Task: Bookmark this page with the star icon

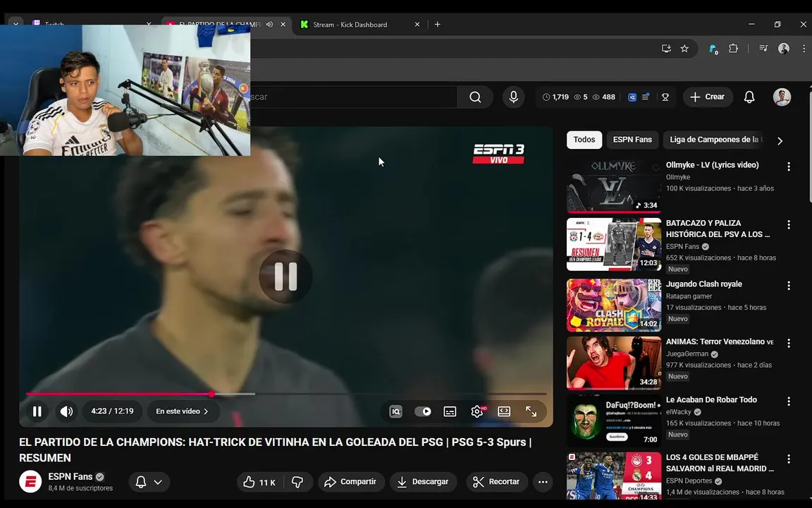Action: [x=684, y=49]
